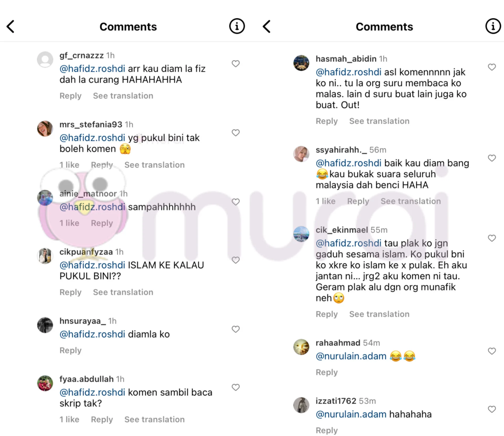
Task: Like hasmah_abidin's comment with heart
Action: (x=492, y=67)
